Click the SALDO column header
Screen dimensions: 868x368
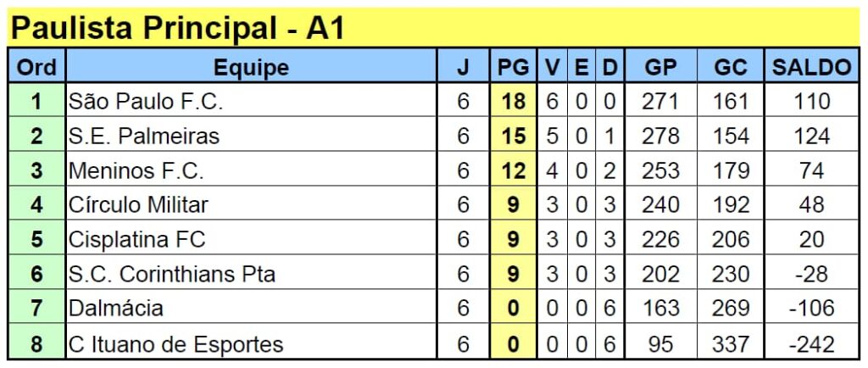click(811, 68)
